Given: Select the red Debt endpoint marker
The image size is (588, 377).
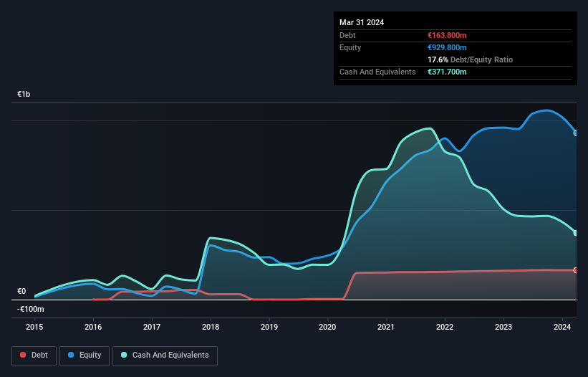Looking at the screenshot, I should (576, 270).
